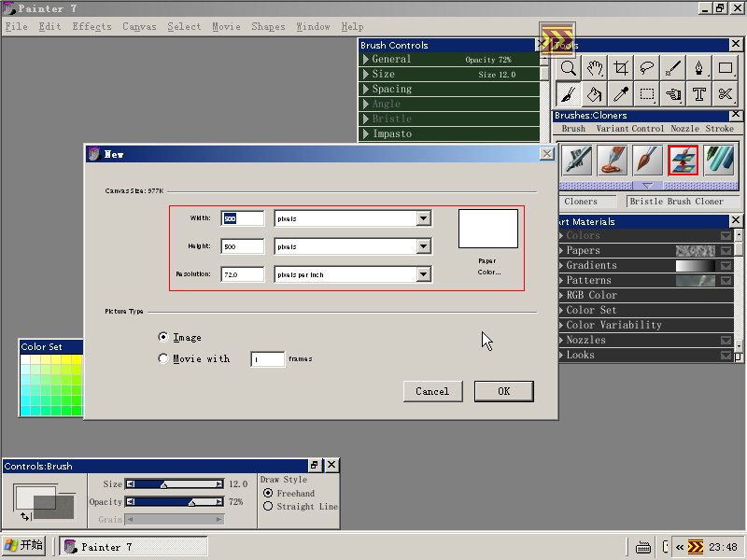747x560 pixels.
Task: Choose the Pen nib tool
Action: [x=698, y=68]
